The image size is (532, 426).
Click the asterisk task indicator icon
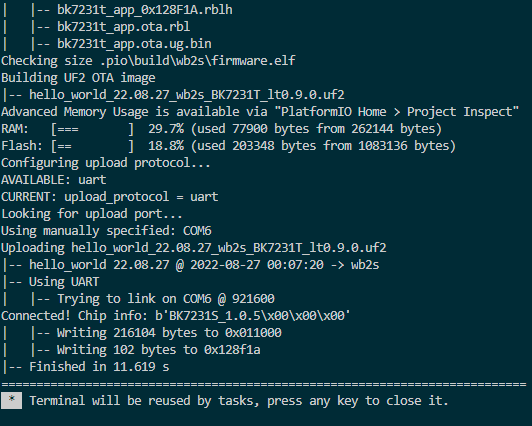pyautogui.click(x=12, y=400)
